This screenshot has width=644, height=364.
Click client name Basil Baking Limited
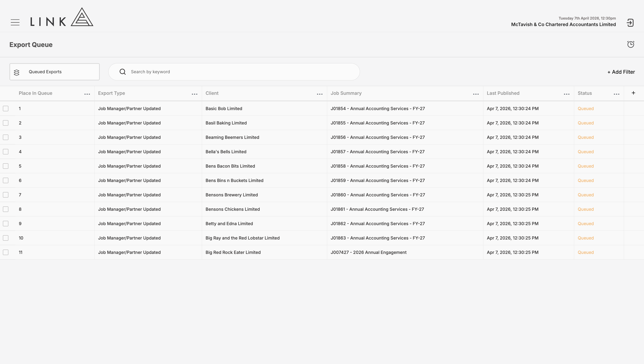226,123
